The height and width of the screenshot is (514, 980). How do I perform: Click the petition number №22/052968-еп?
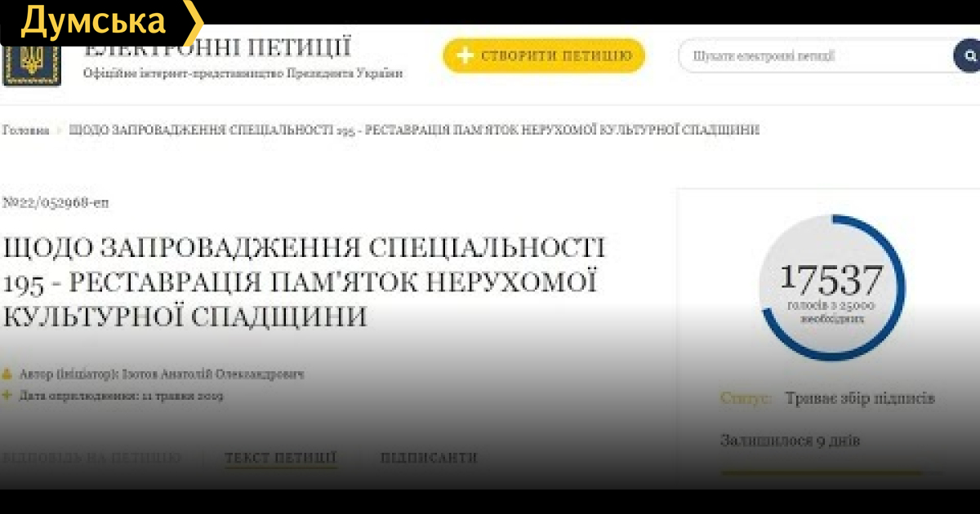[x=56, y=202]
